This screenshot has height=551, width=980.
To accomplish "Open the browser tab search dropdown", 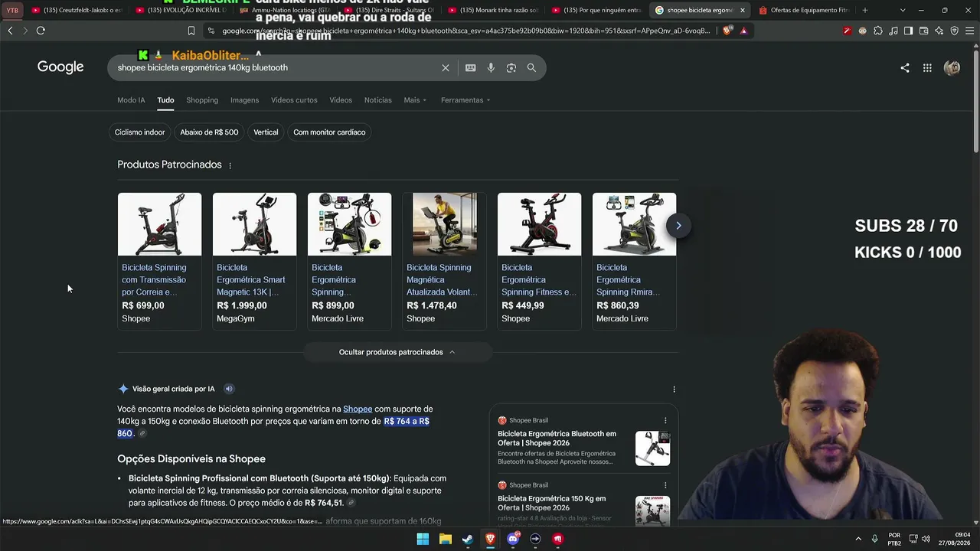I will (903, 10).
